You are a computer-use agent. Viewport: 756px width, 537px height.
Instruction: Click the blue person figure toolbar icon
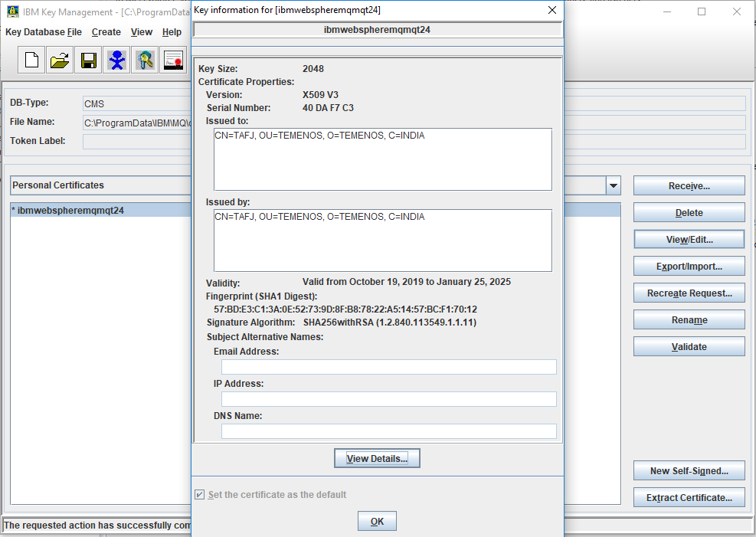pos(116,60)
